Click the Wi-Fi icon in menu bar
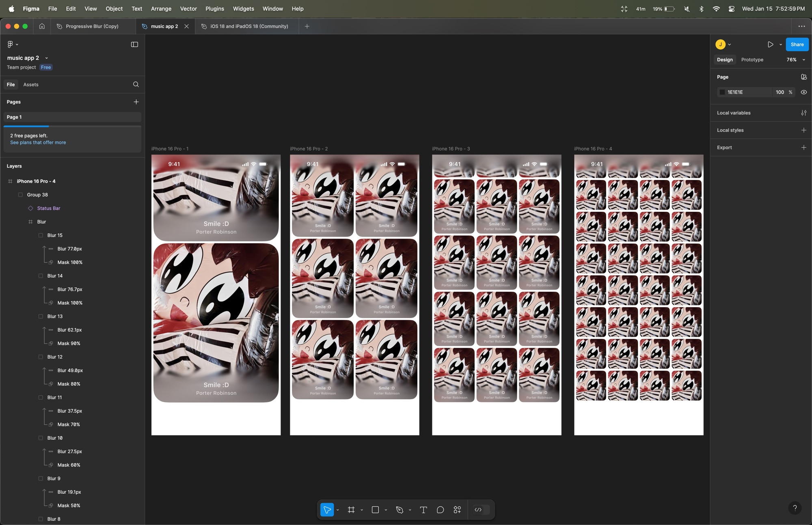812x525 pixels. 716,9
